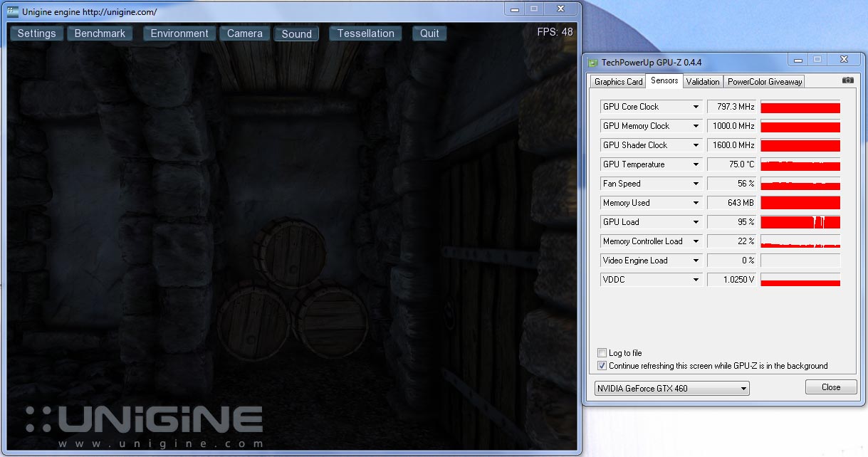Click the Fan Speed history graph
Viewport: 868px width, 457px height.
tap(800, 184)
